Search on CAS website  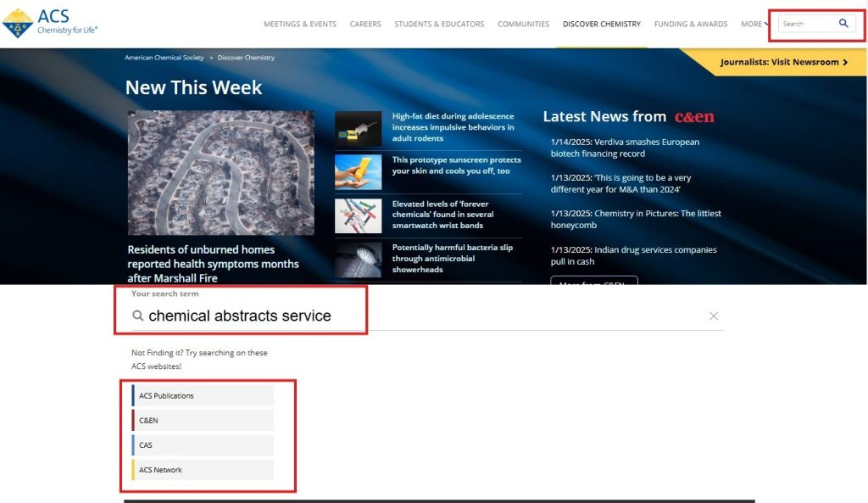click(x=203, y=444)
